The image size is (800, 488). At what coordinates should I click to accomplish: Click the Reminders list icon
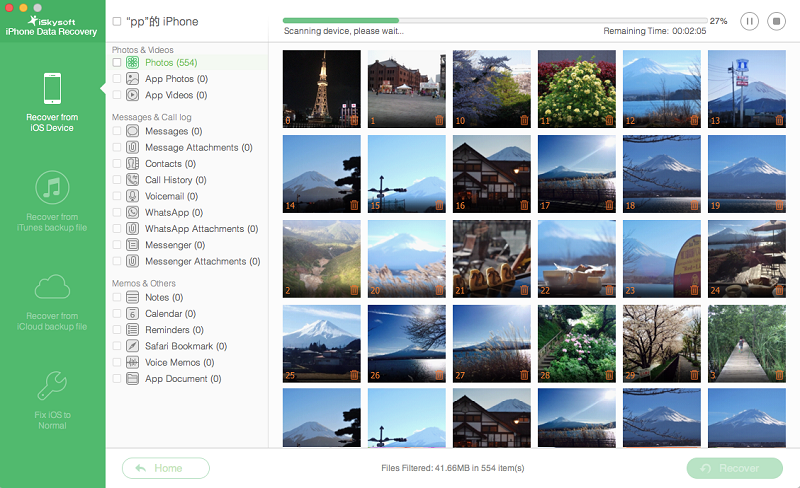coord(132,330)
